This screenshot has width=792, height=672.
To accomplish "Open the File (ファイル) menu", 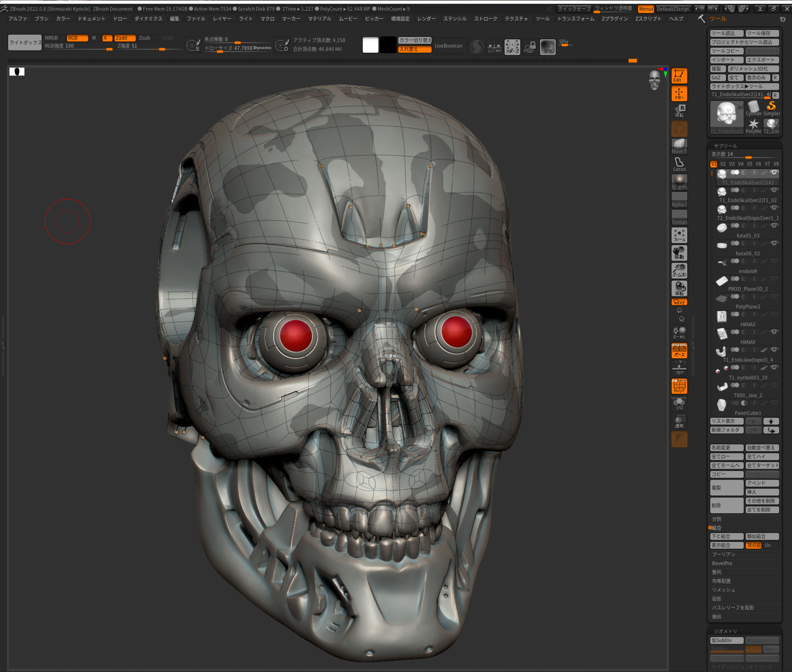I will [196, 19].
